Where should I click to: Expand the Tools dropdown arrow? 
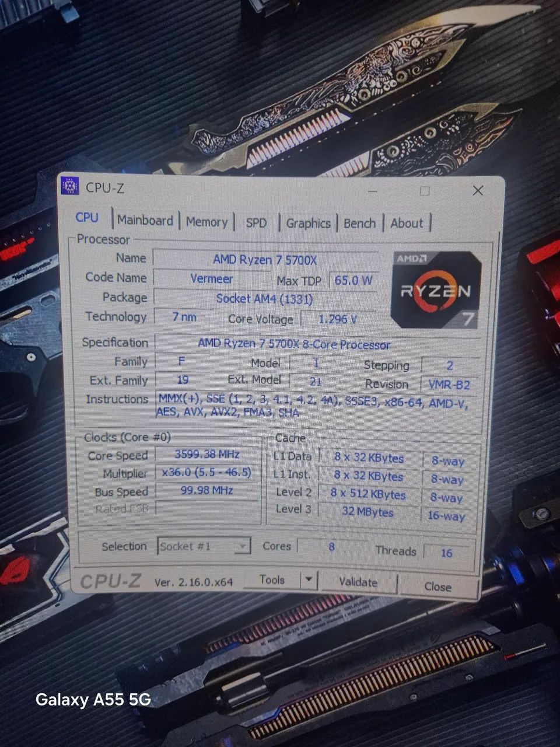point(309,580)
